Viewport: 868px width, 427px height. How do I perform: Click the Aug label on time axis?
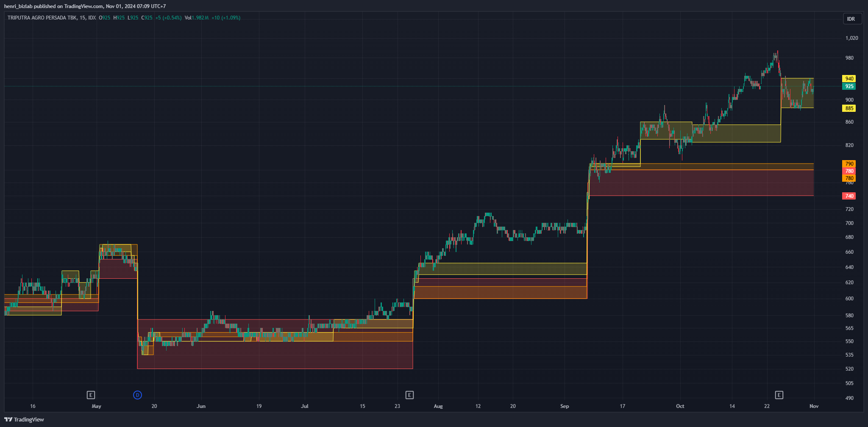tap(438, 406)
